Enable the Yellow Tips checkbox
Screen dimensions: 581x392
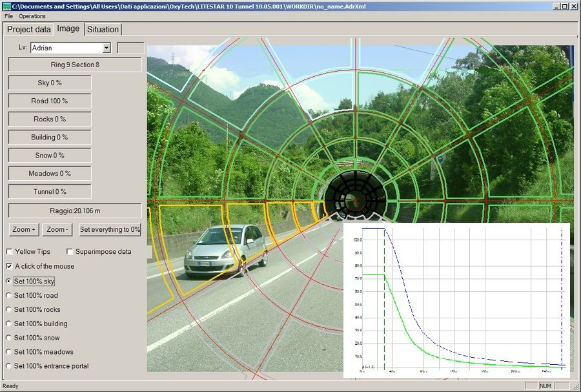[x=9, y=252]
